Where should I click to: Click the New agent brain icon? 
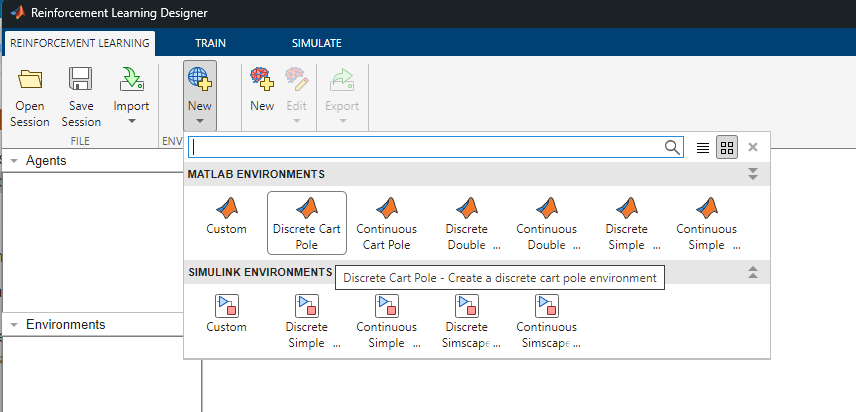[x=262, y=82]
